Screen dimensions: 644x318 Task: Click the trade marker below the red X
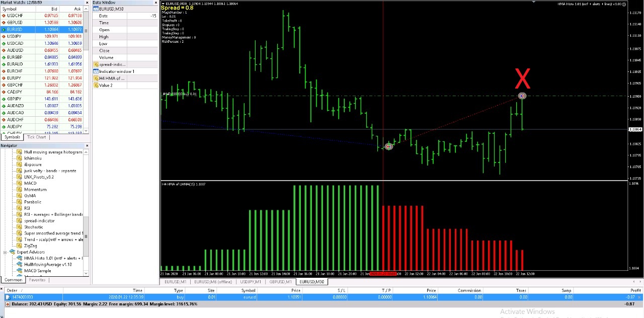522,96
